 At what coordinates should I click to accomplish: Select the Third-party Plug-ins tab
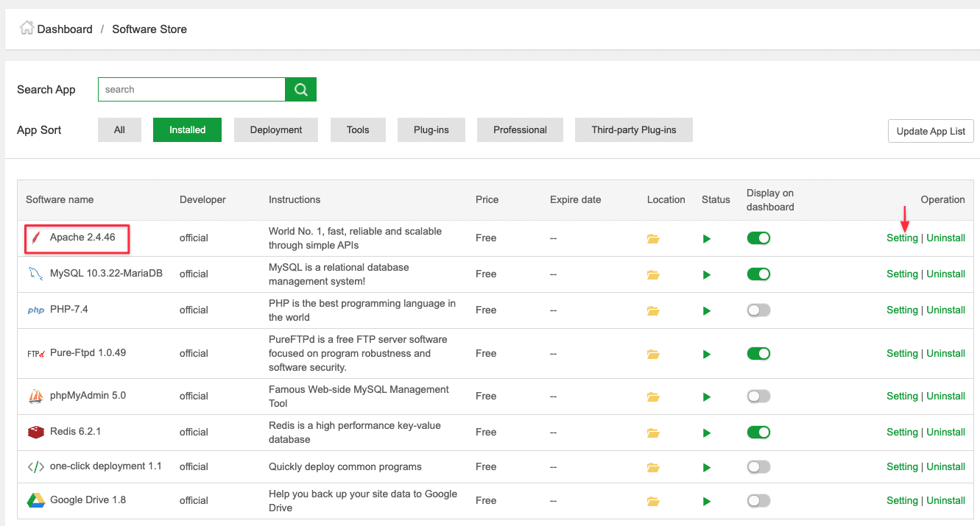pyautogui.click(x=633, y=130)
